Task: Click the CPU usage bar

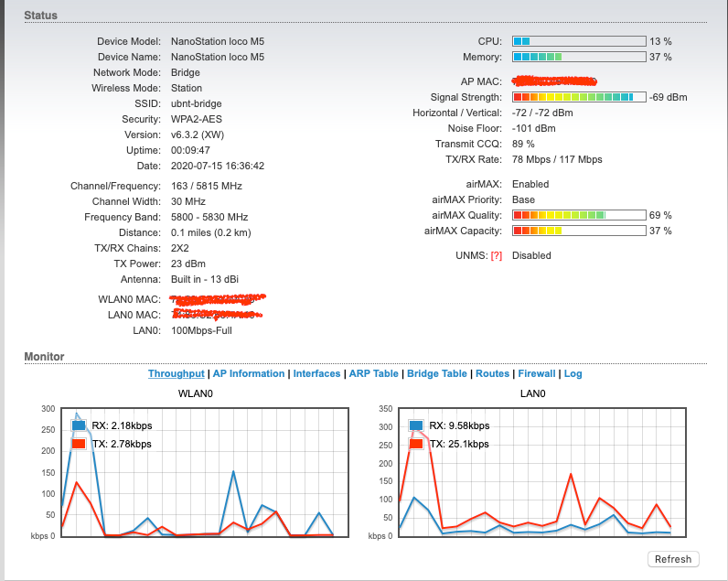Action: 578,42
